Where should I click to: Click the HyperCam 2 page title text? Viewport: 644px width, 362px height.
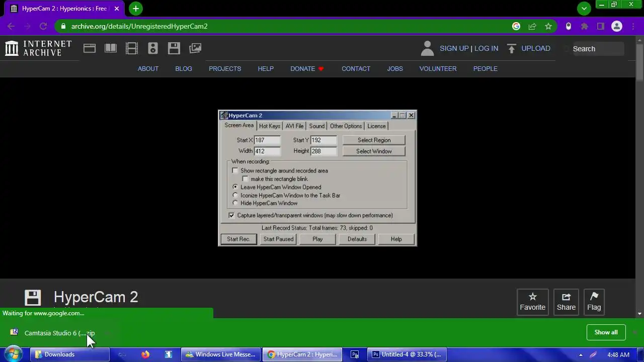(96, 297)
